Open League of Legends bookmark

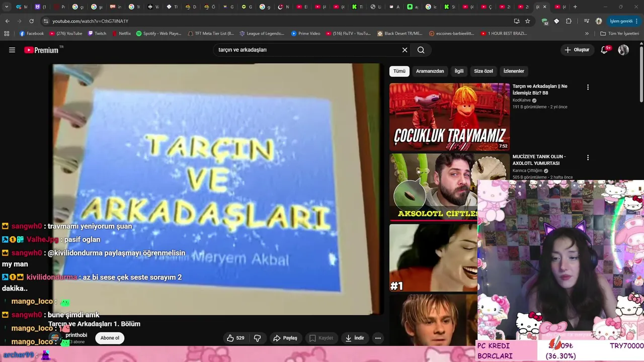pos(262,34)
